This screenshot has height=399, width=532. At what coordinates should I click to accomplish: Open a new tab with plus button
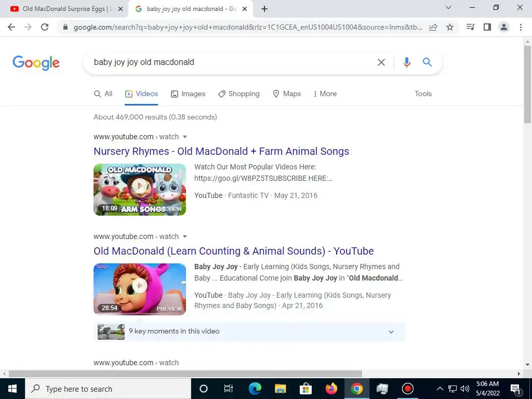(x=264, y=9)
